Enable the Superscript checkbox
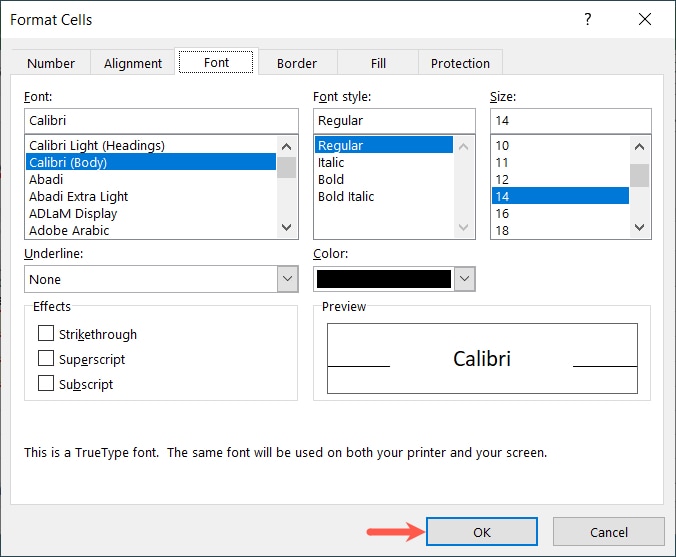676x557 pixels. click(x=46, y=358)
